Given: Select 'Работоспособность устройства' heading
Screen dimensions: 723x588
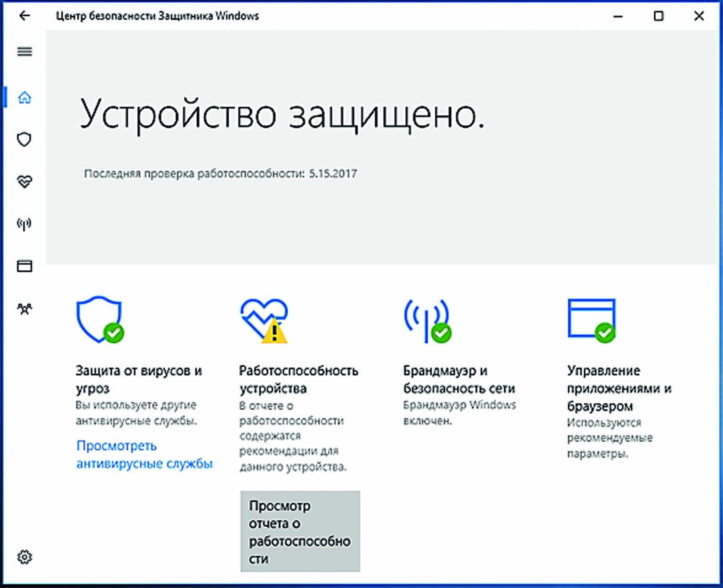Looking at the screenshot, I should [x=298, y=379].
